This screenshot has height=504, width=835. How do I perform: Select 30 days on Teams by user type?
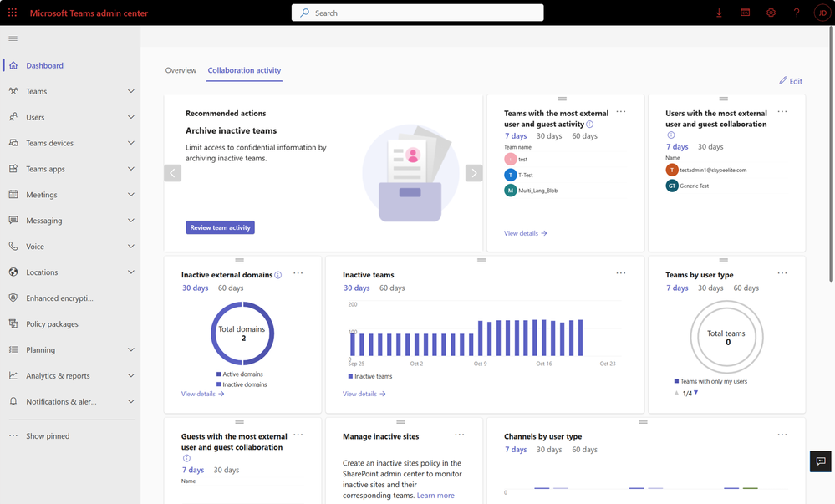tap(710, 288)
